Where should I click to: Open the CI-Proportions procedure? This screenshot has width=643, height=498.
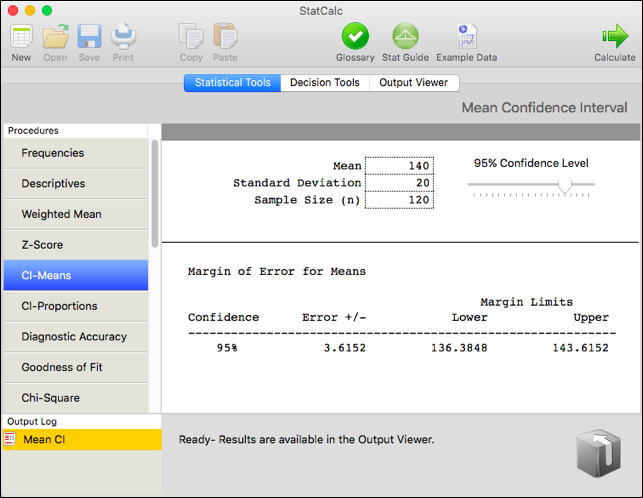pos(76,306)
